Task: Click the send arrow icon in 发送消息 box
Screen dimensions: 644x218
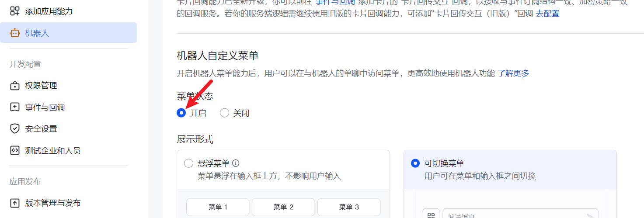Action: click(590, 216)
